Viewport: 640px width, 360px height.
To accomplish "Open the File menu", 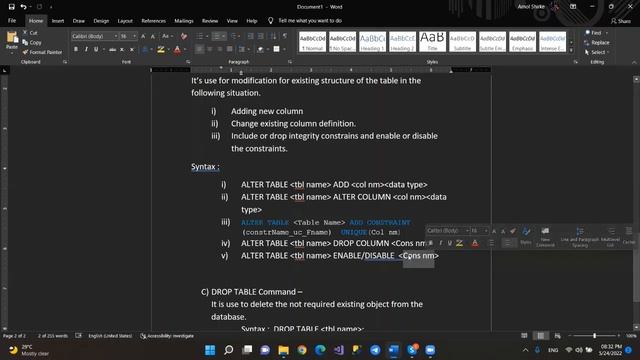I will (x=12, y=20).
